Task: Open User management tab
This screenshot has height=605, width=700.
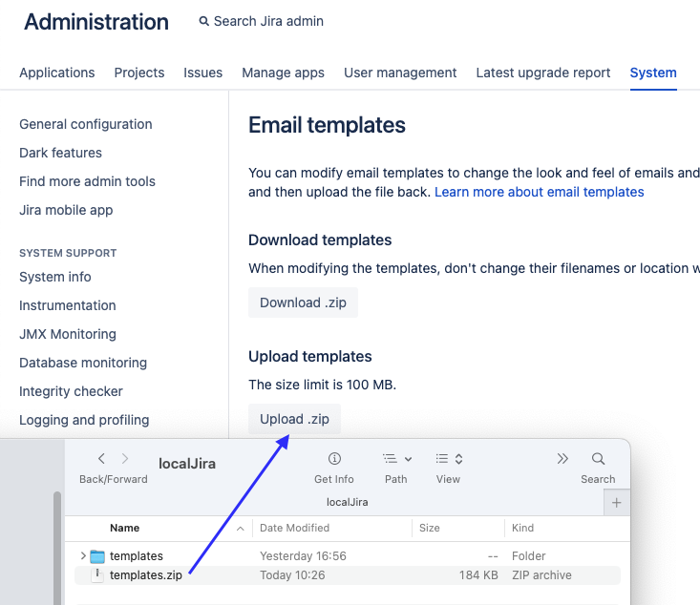Action: [x=400, y=73]
